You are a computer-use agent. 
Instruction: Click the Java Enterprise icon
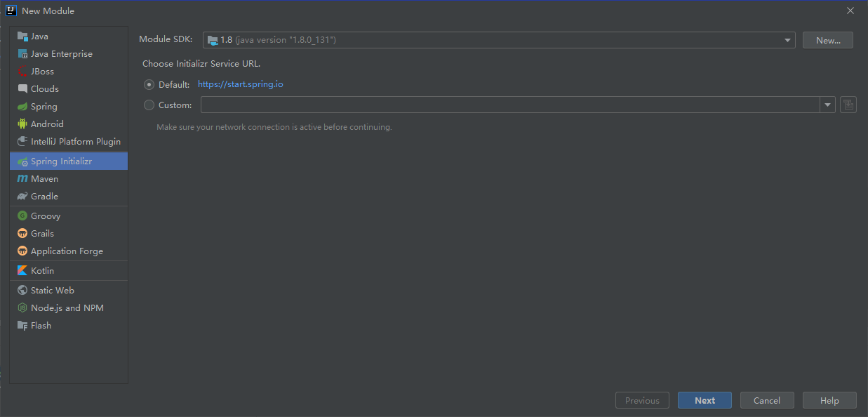click(22, 54)
